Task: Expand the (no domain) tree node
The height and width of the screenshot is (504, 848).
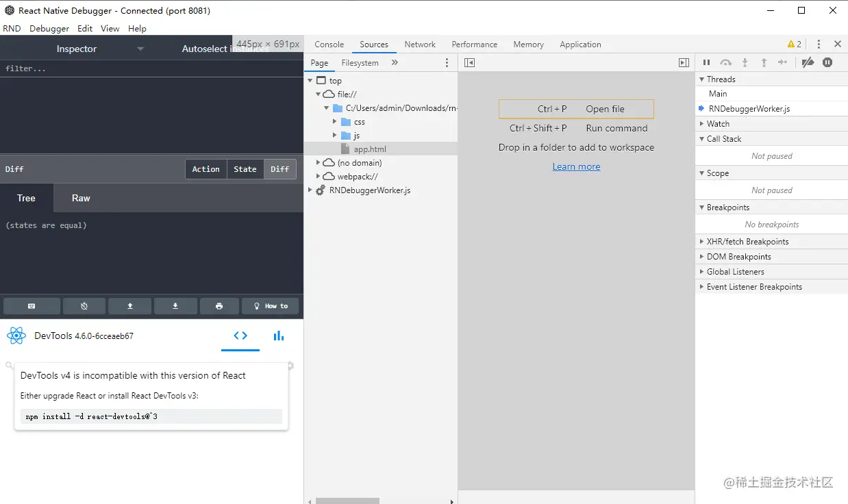Action: (319, 163)
